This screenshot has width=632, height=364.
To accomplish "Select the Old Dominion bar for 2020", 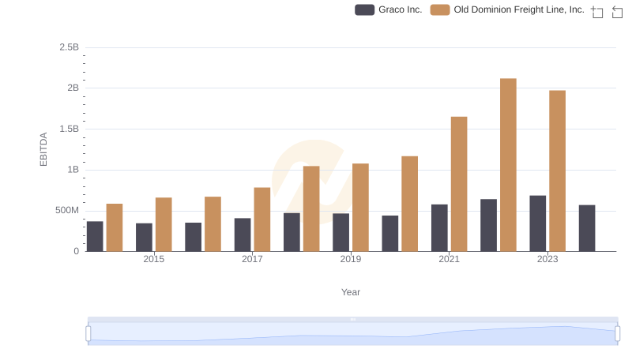I will point(409,204).
